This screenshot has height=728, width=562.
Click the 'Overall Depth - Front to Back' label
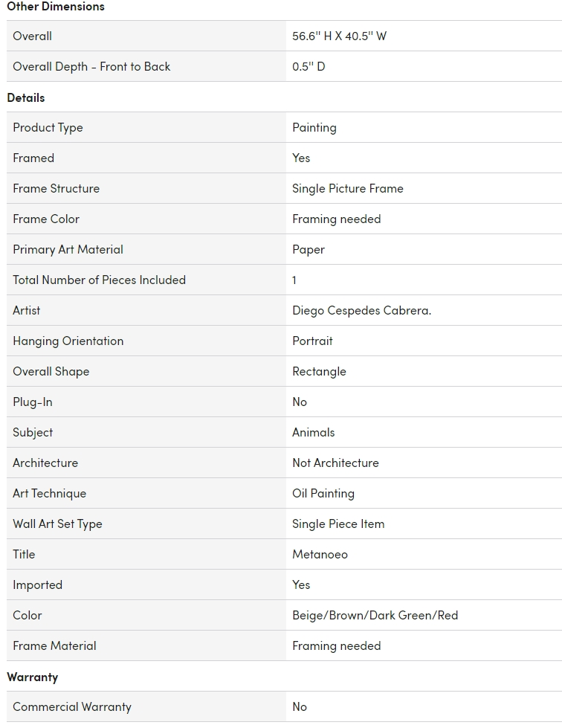(91, 66)
